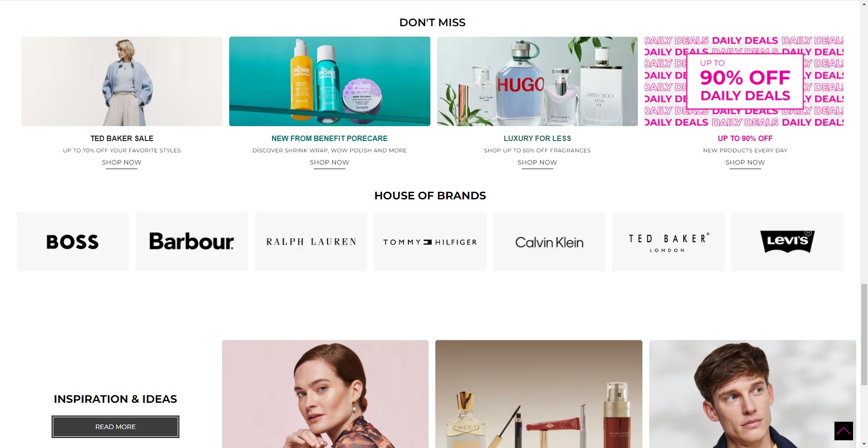Click Shop Now under Benefit Porecare

point(330,162)
